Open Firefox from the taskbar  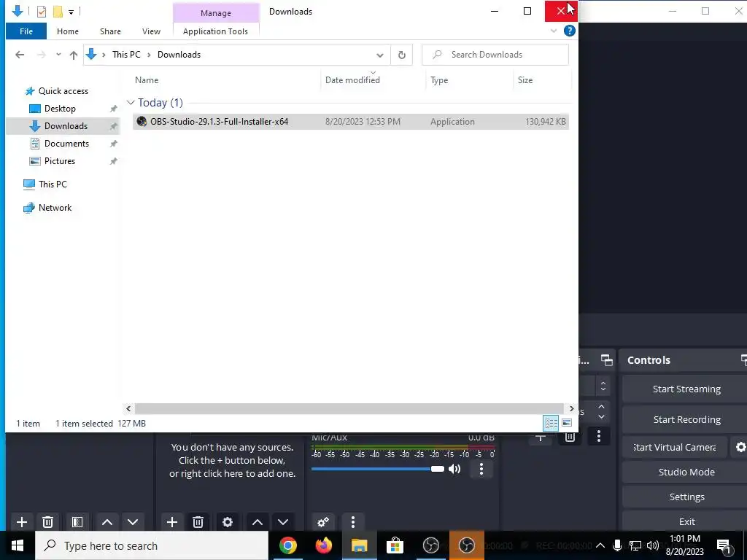(323, 545)
